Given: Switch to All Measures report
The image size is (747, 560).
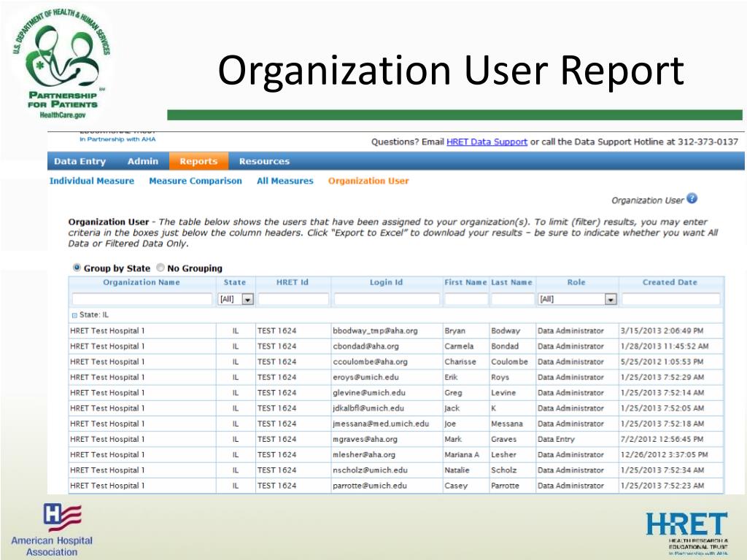Looking at the screenshot, I should pos(285,181).
